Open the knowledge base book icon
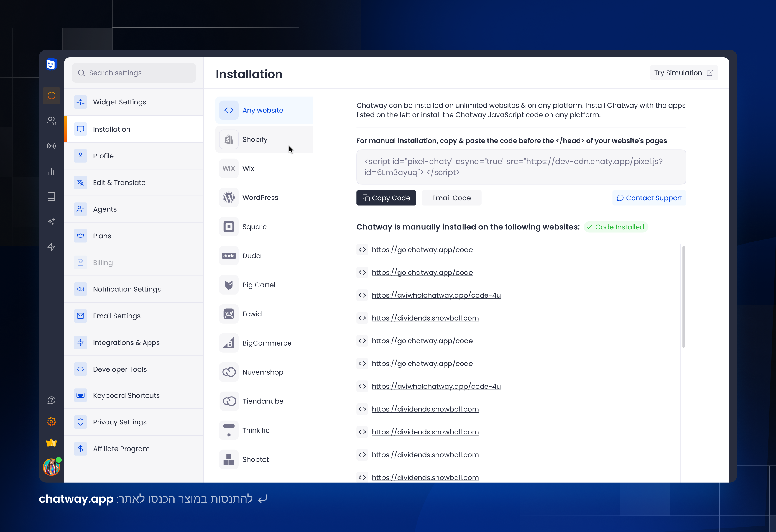776x532 pixels. (51, 196)
